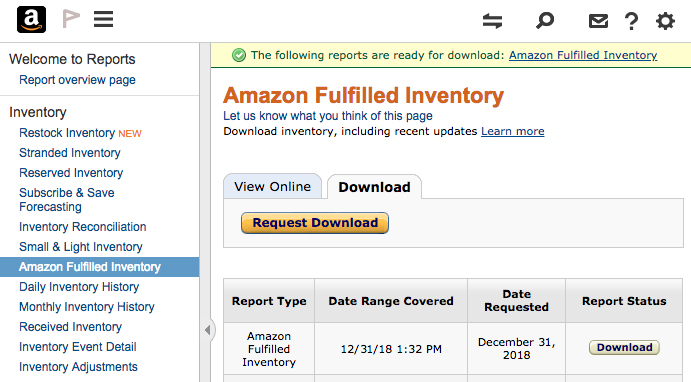
Task: Click the Request Download button
Action: tap(315, 223)
